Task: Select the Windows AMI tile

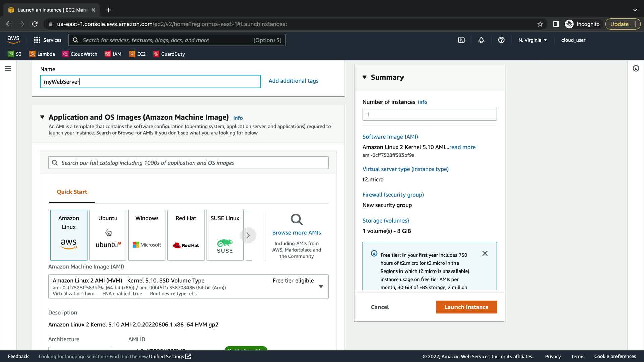Action: click(x=147, y=235)
